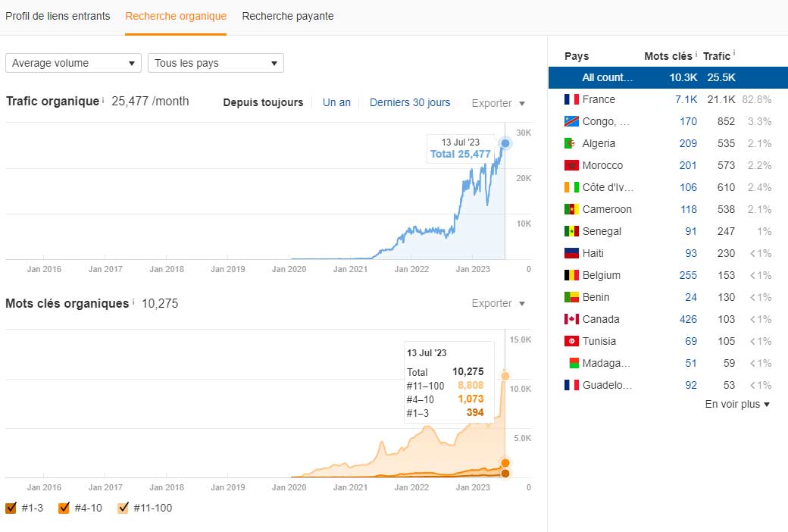Click the Cameroon flag icon
Image resolution: width=788 pixels, height=532 pixels.
[x=571, y=209]
